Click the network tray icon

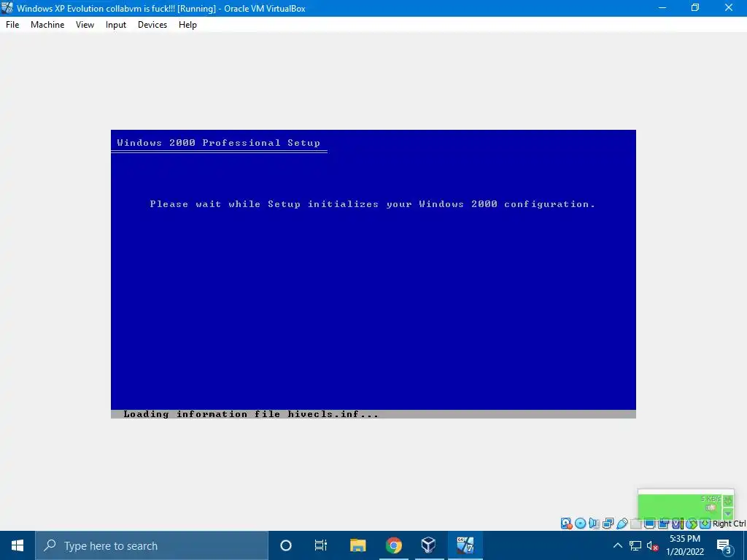[x=635, y=545]
